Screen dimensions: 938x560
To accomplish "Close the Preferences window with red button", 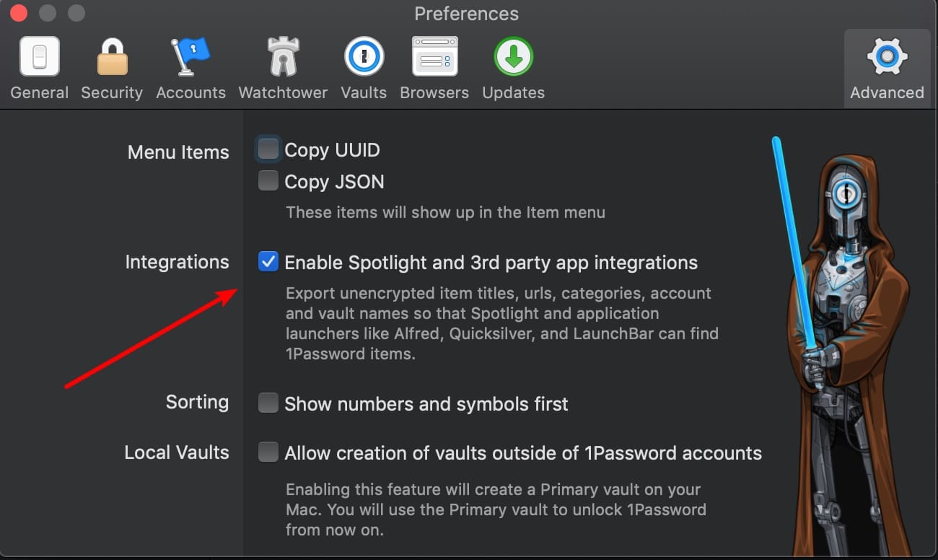I will click(x=19, y=14).
